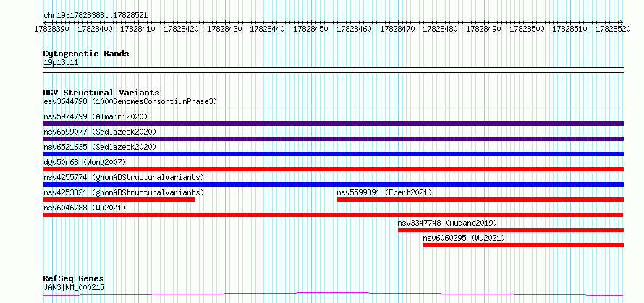The image size is (644, 303).
Task: Click ruler position 17828390
Action: [52, 29]
